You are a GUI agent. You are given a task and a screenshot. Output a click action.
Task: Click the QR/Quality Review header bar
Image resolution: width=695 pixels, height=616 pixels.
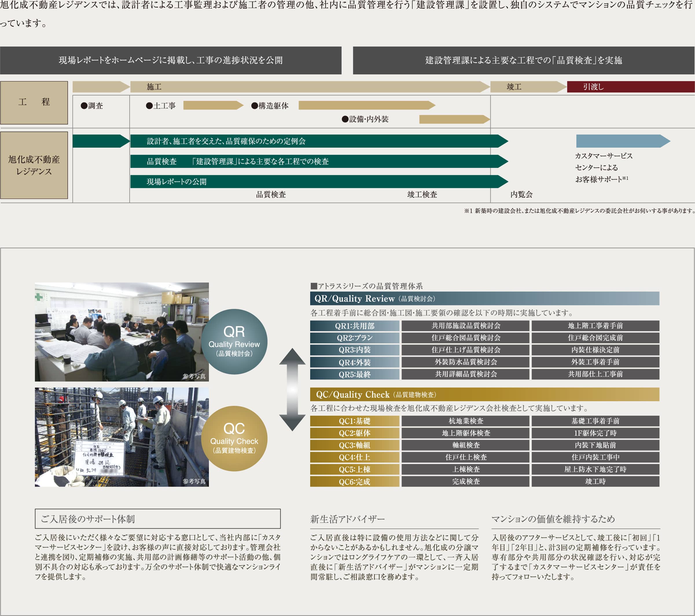coord(485,298)
